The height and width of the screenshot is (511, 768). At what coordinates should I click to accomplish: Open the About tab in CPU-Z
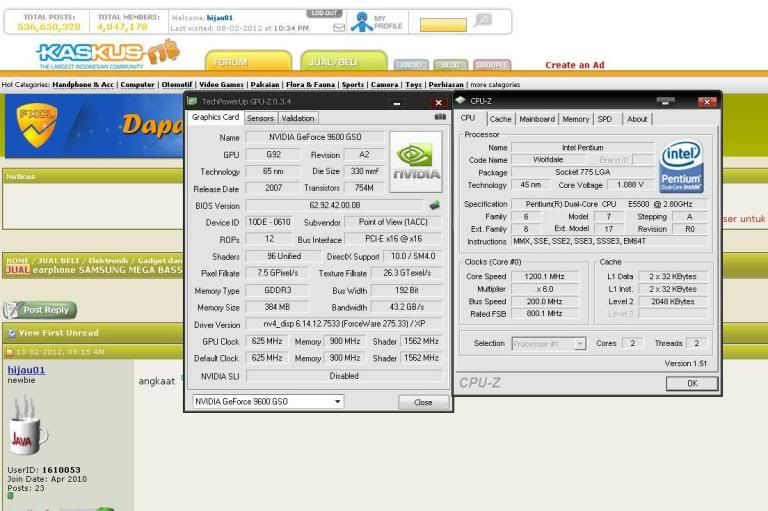(x=637, y=119)
